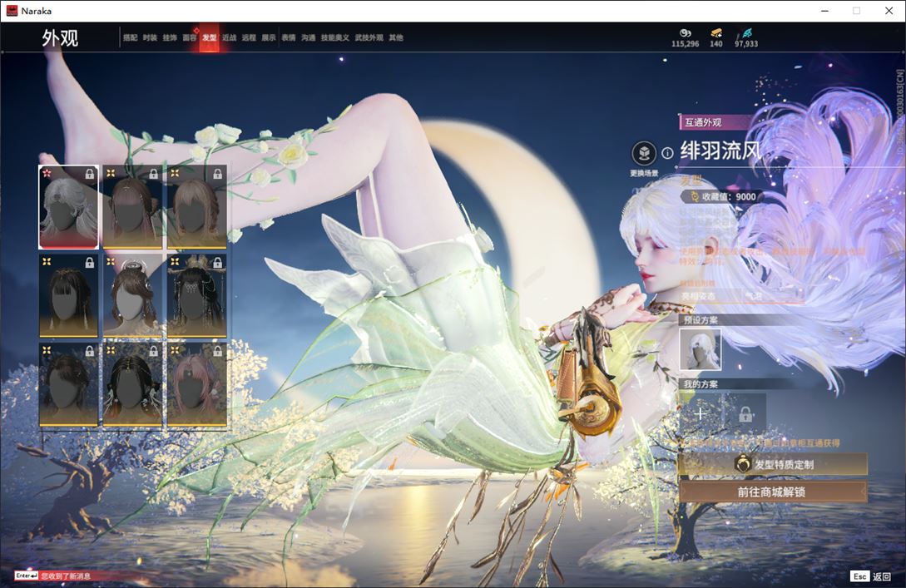This screenshot has height=588, width=906.
Task: Select the black straight-bangs hairstyle thumbnail
Action: click(x=69, y=296)
